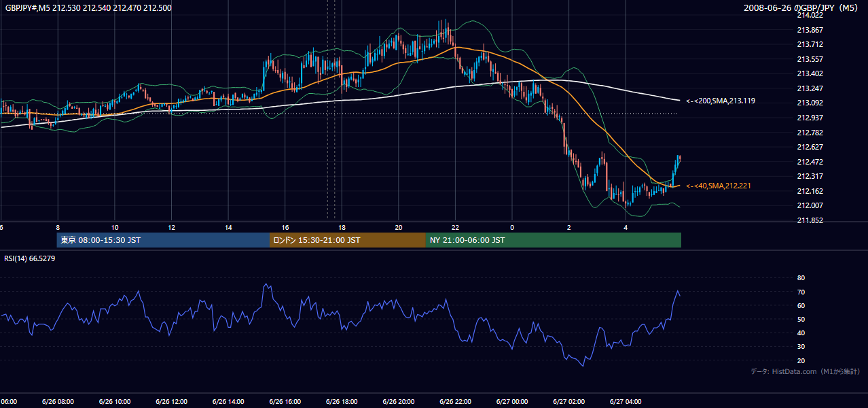
Task: Click RSI scale value 50
Action: coord(801,320)
